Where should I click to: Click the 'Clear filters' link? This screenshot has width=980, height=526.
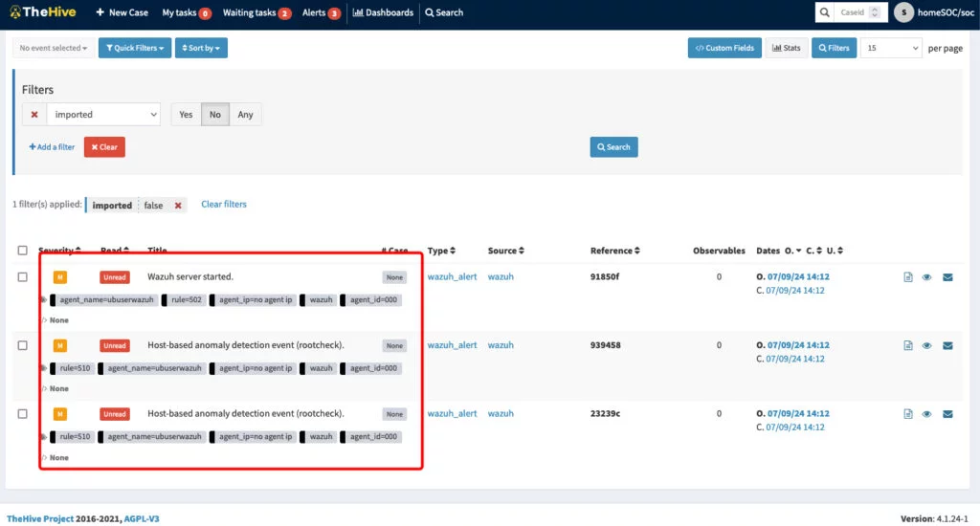(223, 205)
